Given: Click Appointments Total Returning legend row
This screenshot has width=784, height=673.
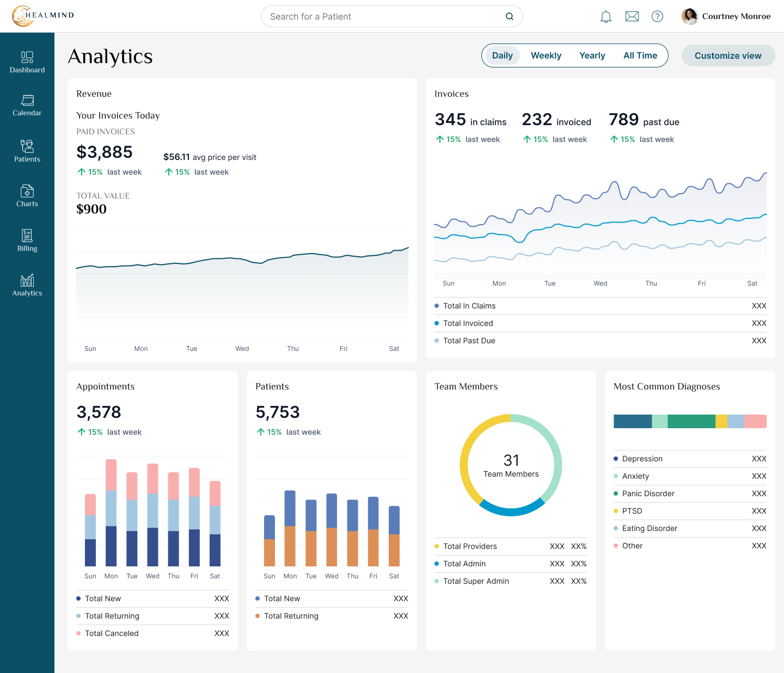Looking at the screenshot, I should 153,616.
